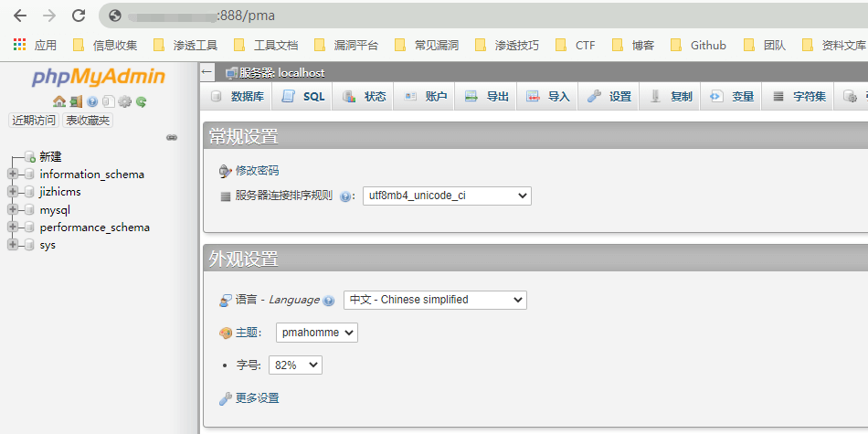Log out using the exit door icon
The image size is (868, 434).
click(76, 101)
